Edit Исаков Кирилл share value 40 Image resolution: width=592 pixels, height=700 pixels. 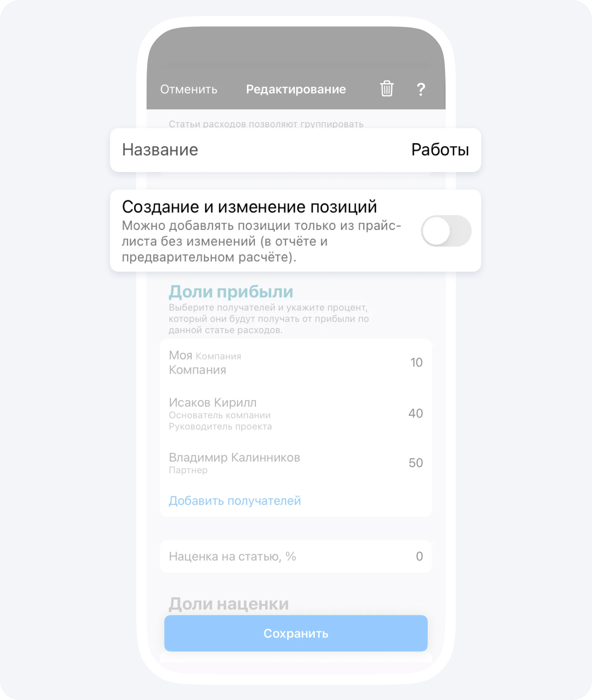coord(415,413)
